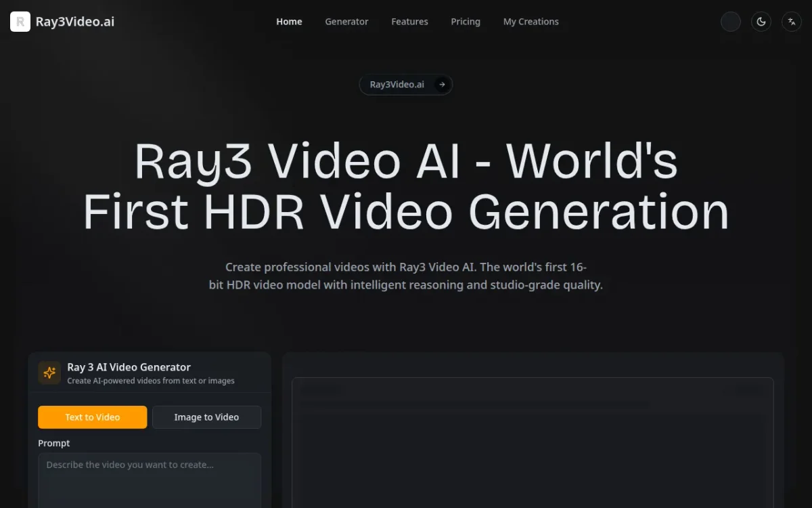Viewport: 812px width, 508px height.
Task: Click the Ray3Video.ai logo icon
Action: click(20, 22)
